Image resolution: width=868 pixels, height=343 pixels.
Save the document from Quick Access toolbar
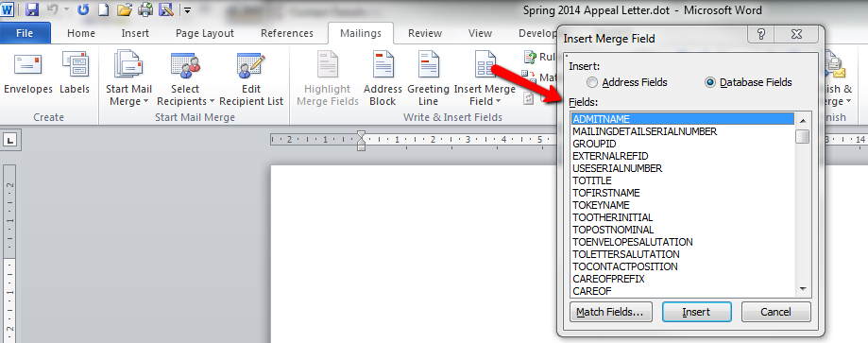click(32, 9)
